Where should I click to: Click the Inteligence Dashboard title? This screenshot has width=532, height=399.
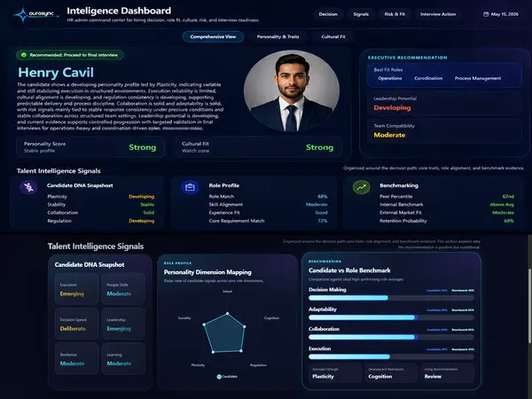pyautogui.click(x=119, y=11)
